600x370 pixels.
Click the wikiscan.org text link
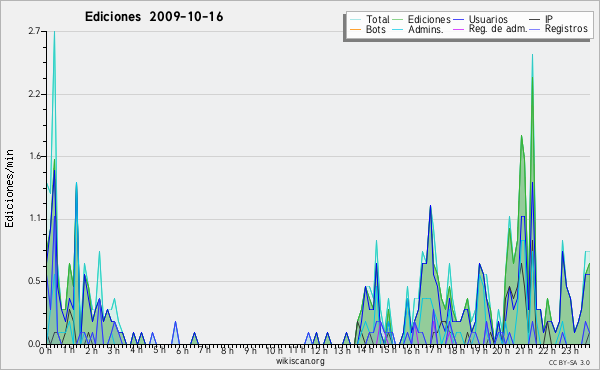(300, 361)
